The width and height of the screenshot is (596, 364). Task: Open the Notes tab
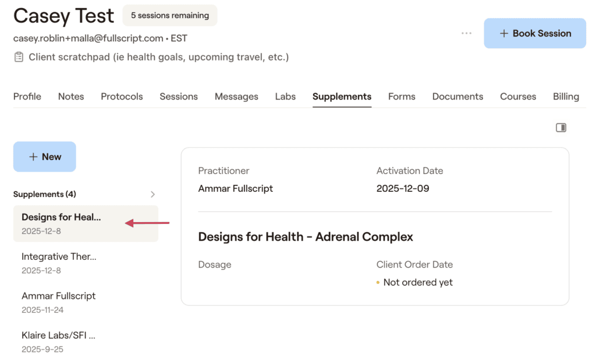71,97
